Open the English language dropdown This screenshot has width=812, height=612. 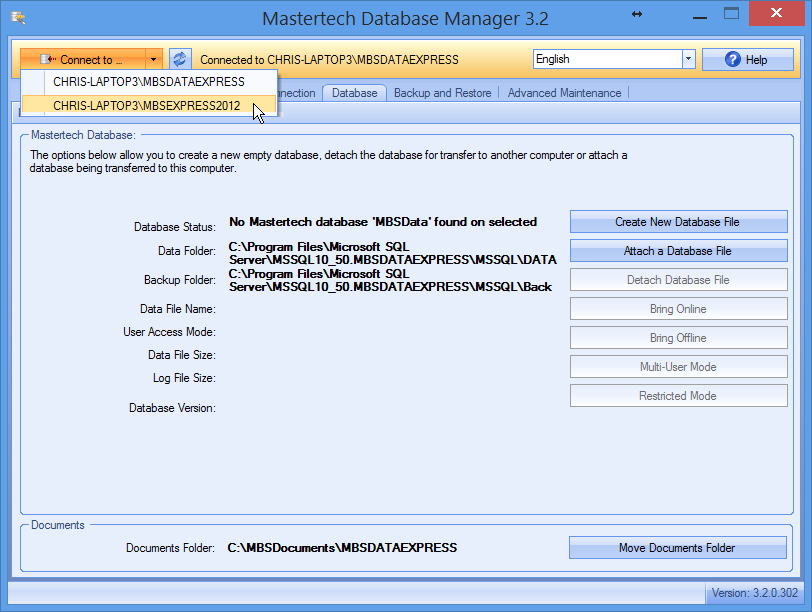point(688,59)
